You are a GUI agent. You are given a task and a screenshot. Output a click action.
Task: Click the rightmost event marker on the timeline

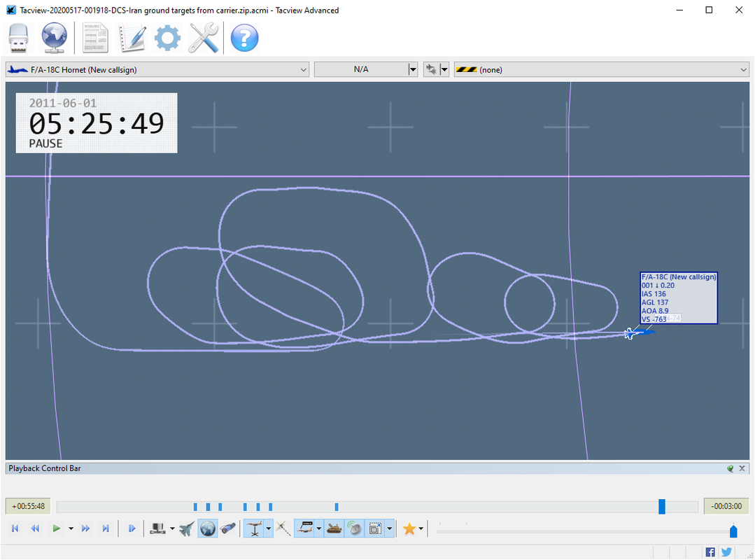[x=337, y=507]
